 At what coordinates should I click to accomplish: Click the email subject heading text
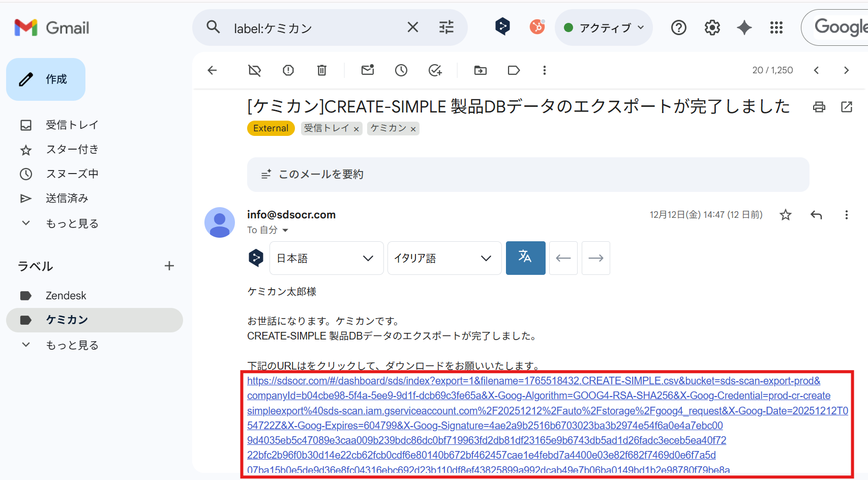pos(519,106)
